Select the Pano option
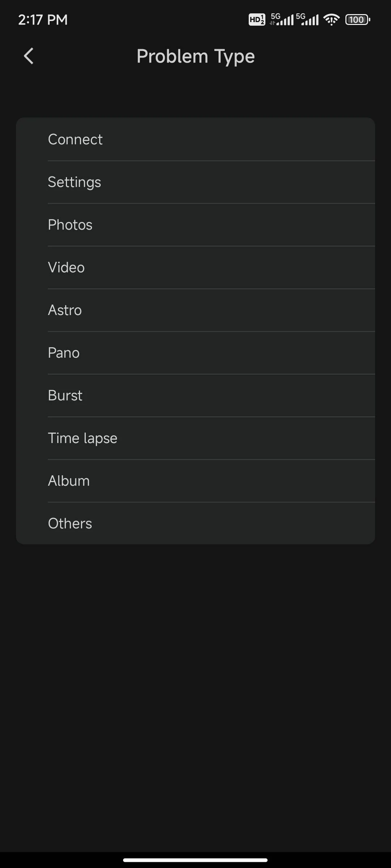 pos(195,353)
